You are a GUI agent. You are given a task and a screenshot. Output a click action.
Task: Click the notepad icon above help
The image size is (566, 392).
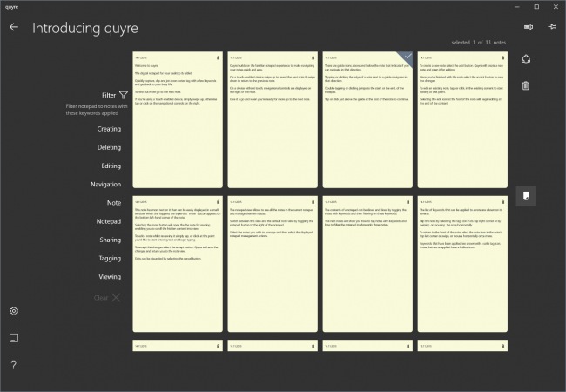[14, 338]
